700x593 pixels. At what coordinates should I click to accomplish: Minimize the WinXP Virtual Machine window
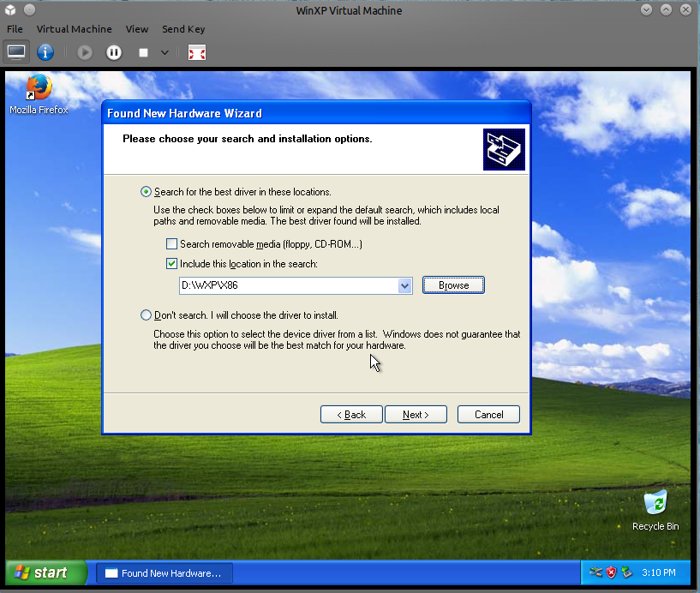(646, 9)
